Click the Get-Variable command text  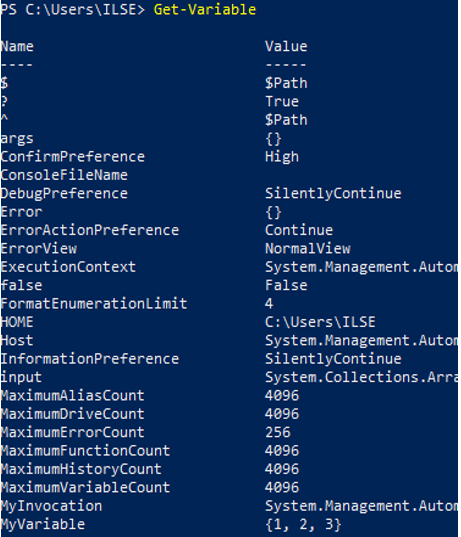tap(205, 10)
